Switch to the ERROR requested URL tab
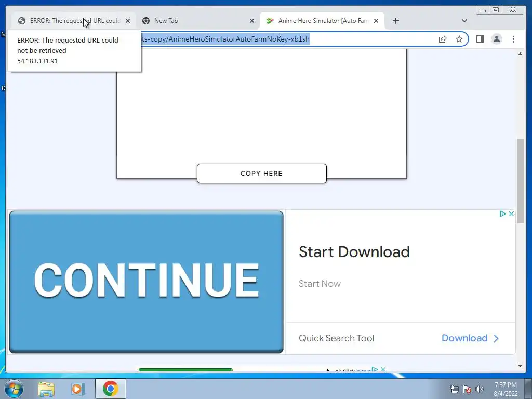The height and width of the screenshot is (399, 532). coord(73,21)
